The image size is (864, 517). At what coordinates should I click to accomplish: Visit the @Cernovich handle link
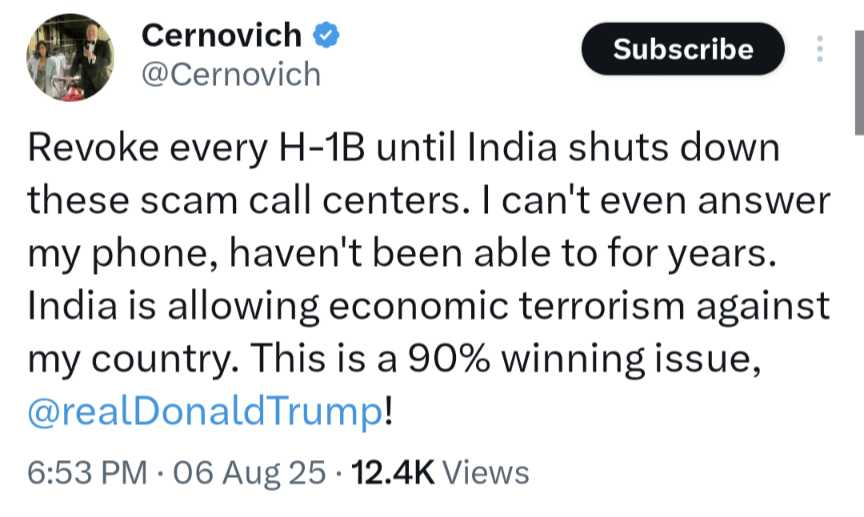tap(231, 74)
